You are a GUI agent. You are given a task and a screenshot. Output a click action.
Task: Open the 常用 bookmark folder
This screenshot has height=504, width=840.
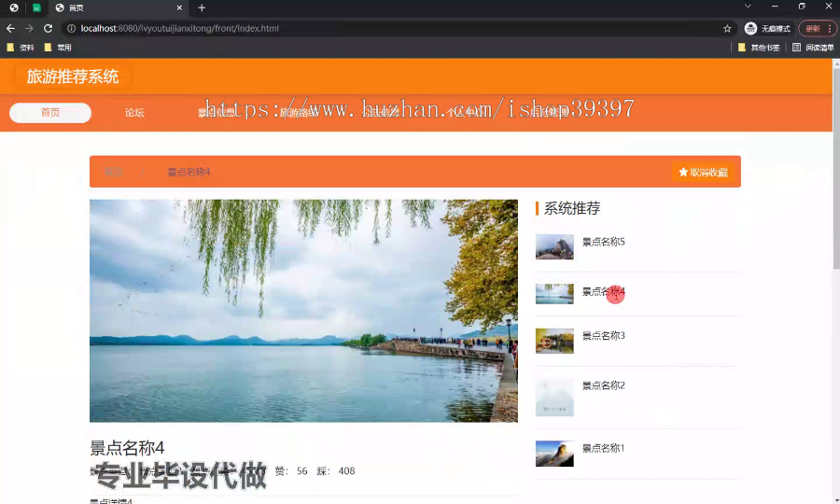tap(58, 48)
